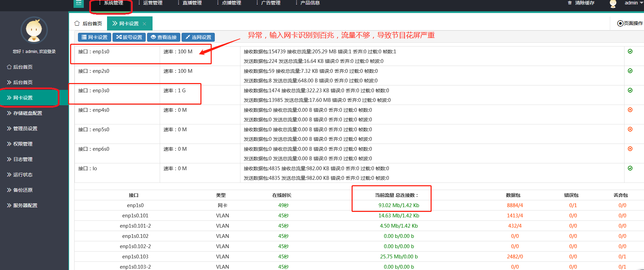Open the 查看连接 eye button
This screenshot has width=644, height=270.
click(163, 37)
